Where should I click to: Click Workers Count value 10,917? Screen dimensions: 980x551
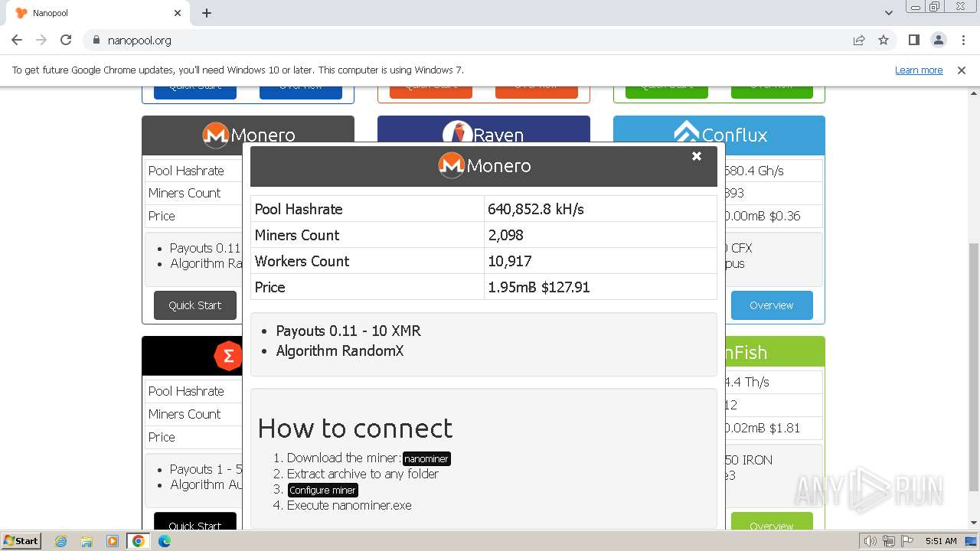point(510,261)
